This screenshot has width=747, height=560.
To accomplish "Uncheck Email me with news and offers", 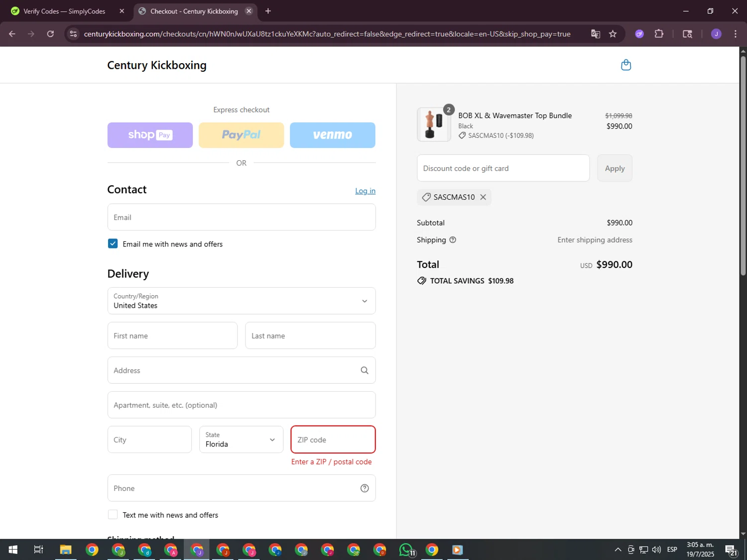I will [113, 244].
